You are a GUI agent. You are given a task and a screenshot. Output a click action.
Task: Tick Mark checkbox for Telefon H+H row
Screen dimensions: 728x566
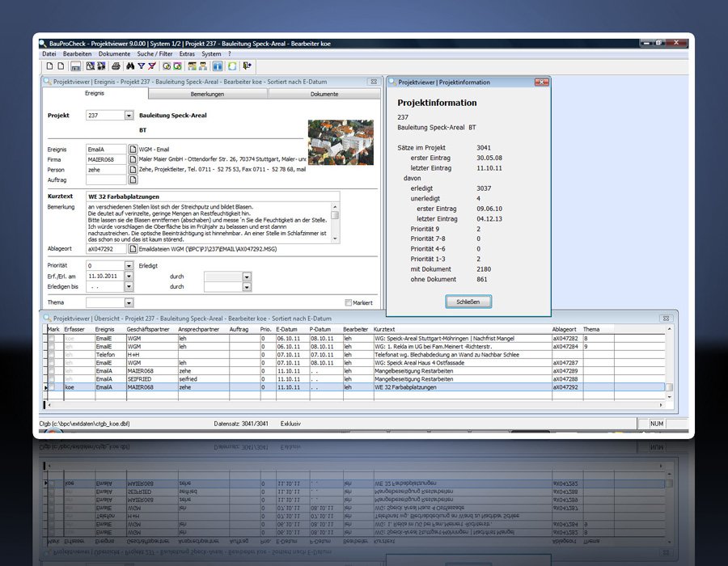pyautogui.click(x=52, y=355)
